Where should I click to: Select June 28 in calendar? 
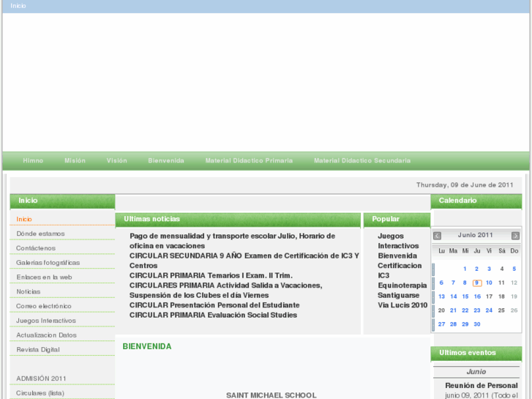[453, 324]
